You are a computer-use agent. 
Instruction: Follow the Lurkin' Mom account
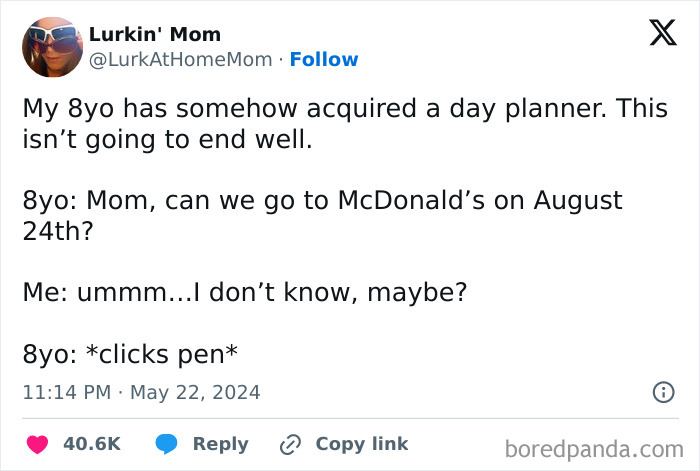pos(324,60)
